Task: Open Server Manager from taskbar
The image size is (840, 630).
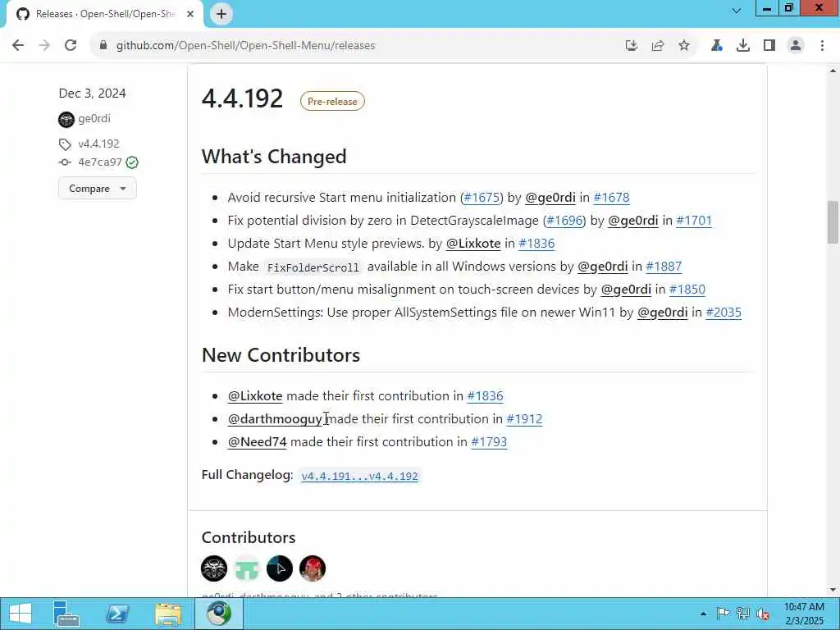Action: point(66,614)
